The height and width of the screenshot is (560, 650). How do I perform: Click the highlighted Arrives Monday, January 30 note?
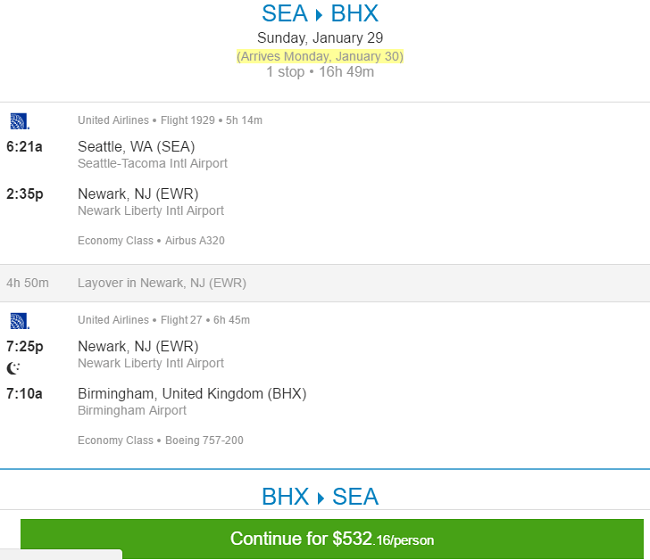pos(320,56)
